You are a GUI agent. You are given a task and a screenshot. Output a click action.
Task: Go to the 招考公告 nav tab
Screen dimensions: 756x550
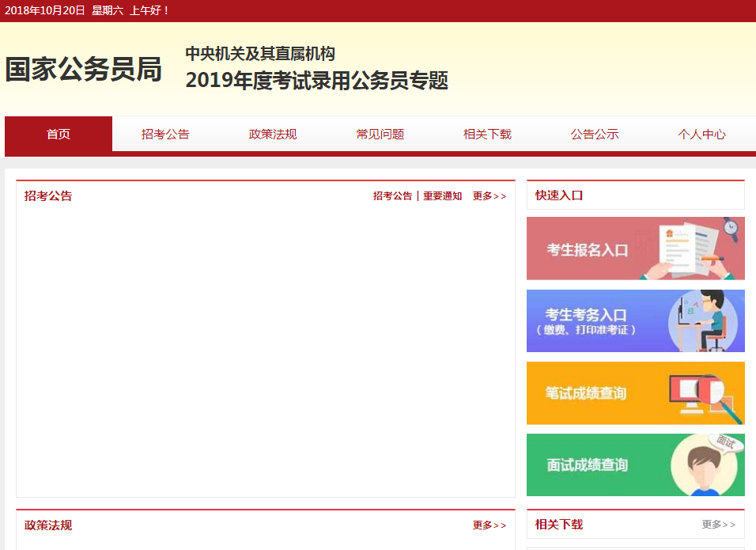[x=165, y=134]
